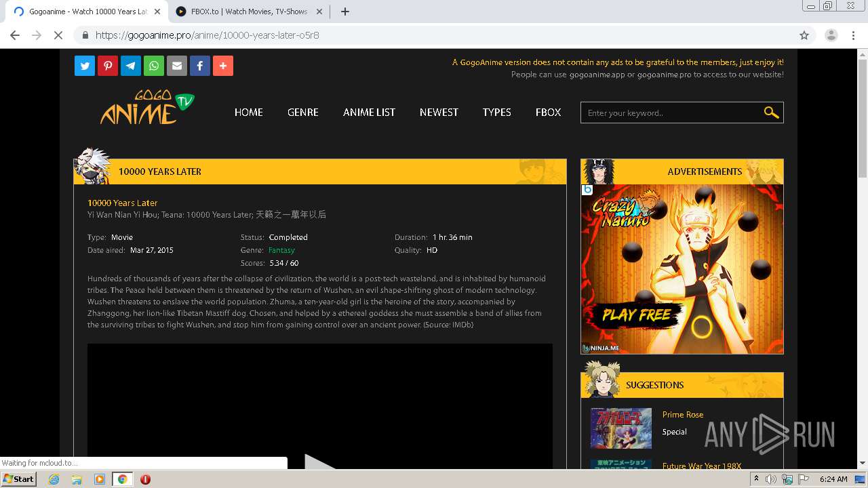Open Chrome profile avatar icon
The image size is (868, 488).
pos(831,35)
